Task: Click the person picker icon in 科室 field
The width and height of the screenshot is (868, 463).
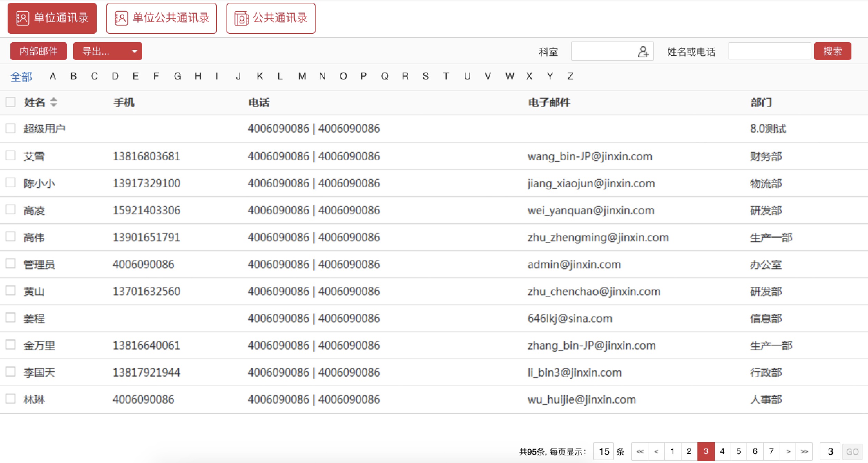Action: [643, 52]
